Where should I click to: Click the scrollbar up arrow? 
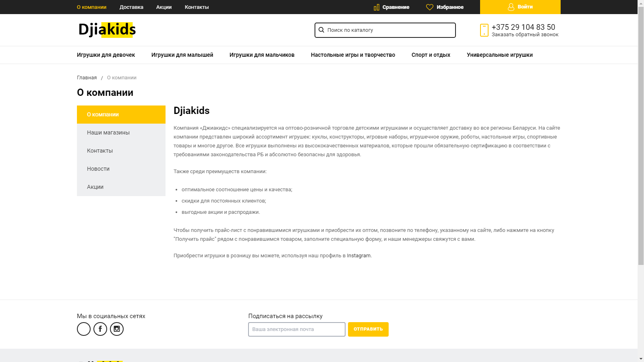click(x=641, y=3)
